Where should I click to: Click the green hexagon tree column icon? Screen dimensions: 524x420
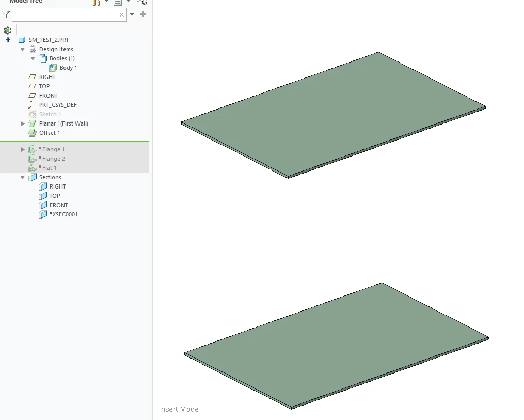[x=8, y=30]
